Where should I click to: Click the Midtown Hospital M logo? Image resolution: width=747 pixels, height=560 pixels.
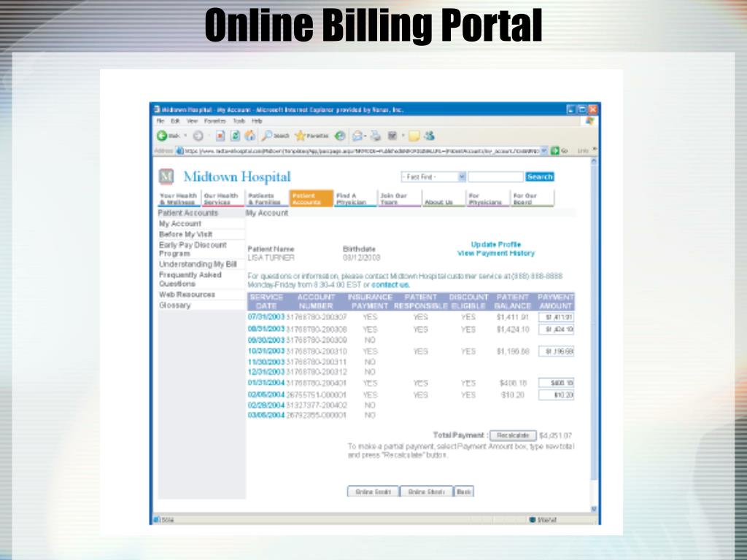166,176
